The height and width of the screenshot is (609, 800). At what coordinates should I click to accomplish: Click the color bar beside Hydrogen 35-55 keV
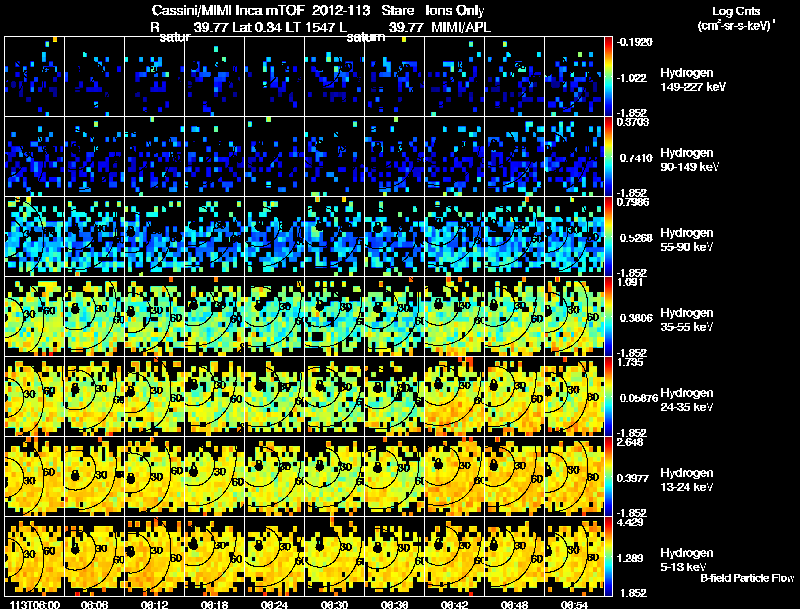tap(608, 316)
